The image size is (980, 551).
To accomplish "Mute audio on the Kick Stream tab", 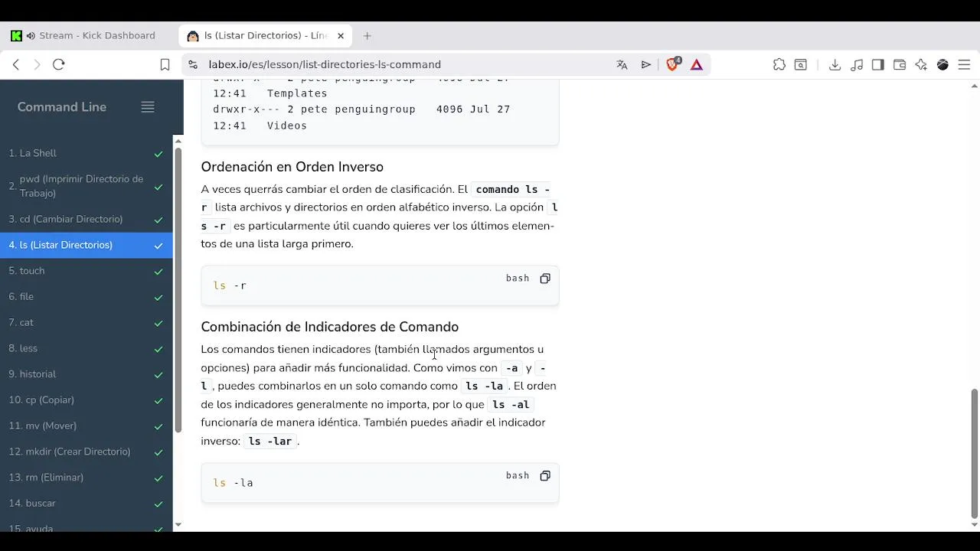I will (x=31, y=36).
